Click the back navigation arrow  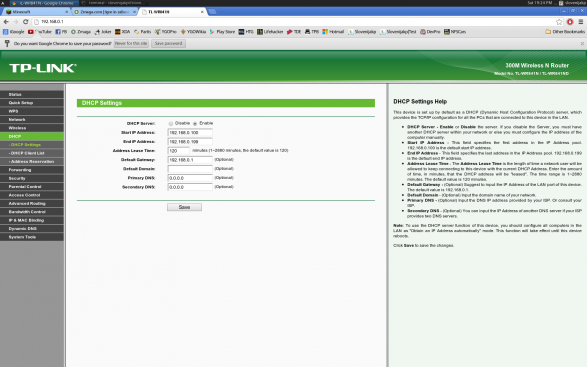point(6,22)
